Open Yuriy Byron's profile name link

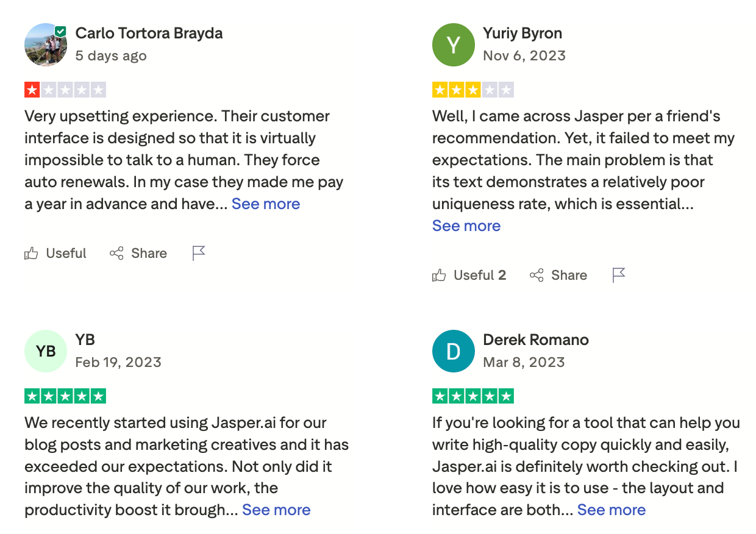coord(522,33)
